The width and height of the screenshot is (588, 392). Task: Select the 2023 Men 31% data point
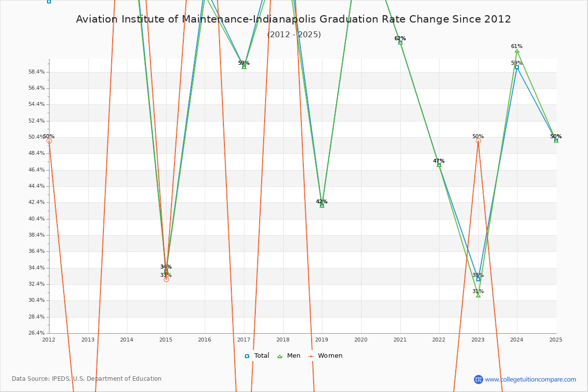[478, 295]
